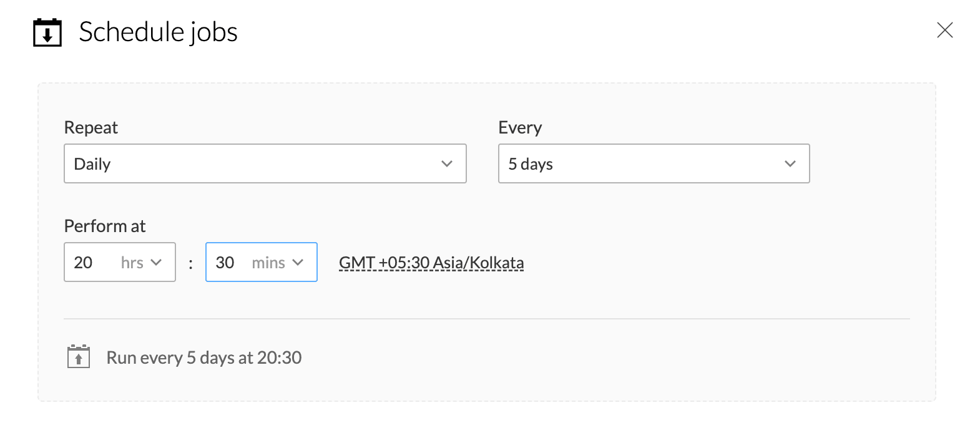Image resolution: width=980 pixels, height=428 pixels.
Task: Click the chevron in the Every dropdown
Action: pos(790,163)
